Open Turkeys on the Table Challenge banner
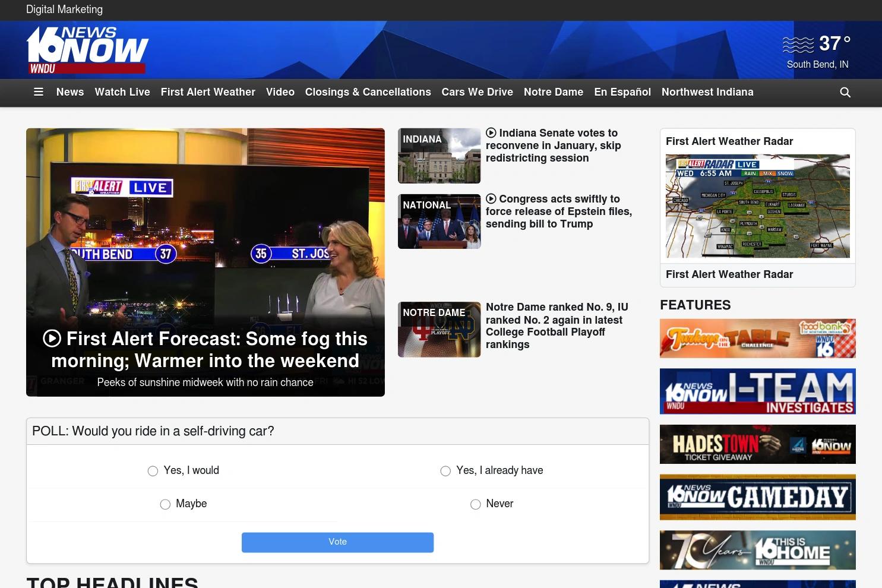Screen dimensions: 882x588 (758, 339)
